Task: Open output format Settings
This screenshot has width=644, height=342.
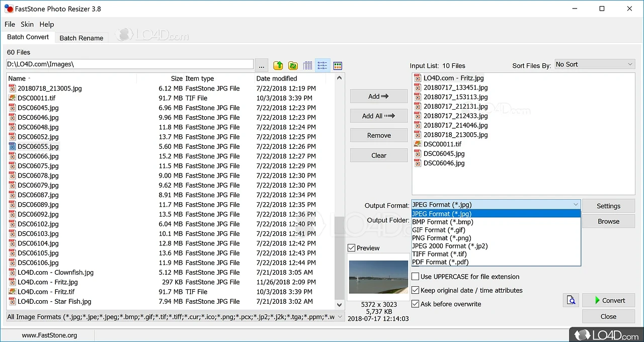Action: pyautogui.click(x=608, y=206)
